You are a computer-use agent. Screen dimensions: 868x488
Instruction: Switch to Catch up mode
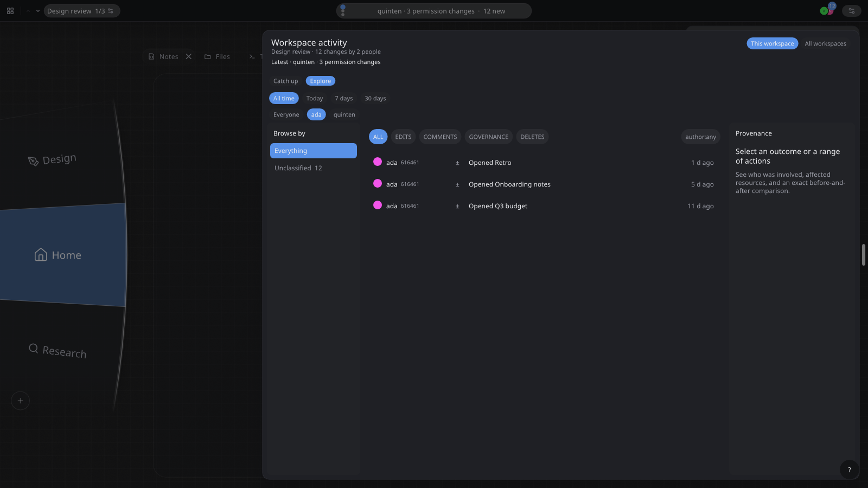point(285,81)
